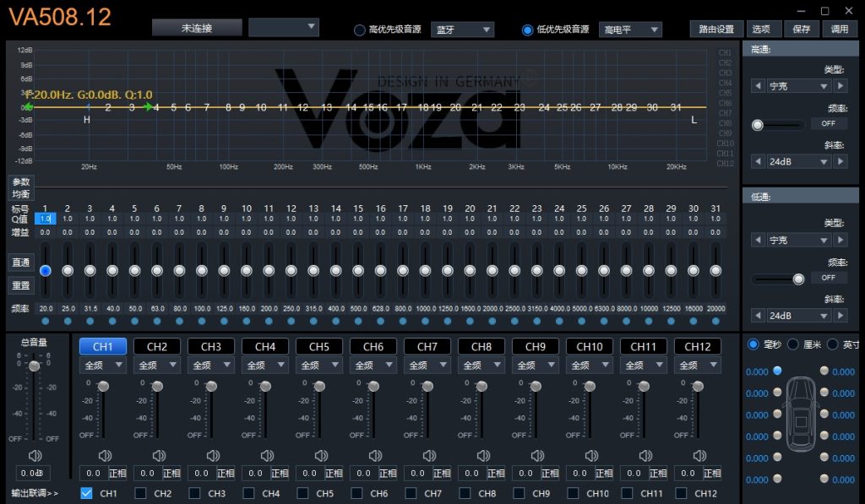865x504 pixels.
Task: Open CH1 全频 range dropdown
Action: 103,365
